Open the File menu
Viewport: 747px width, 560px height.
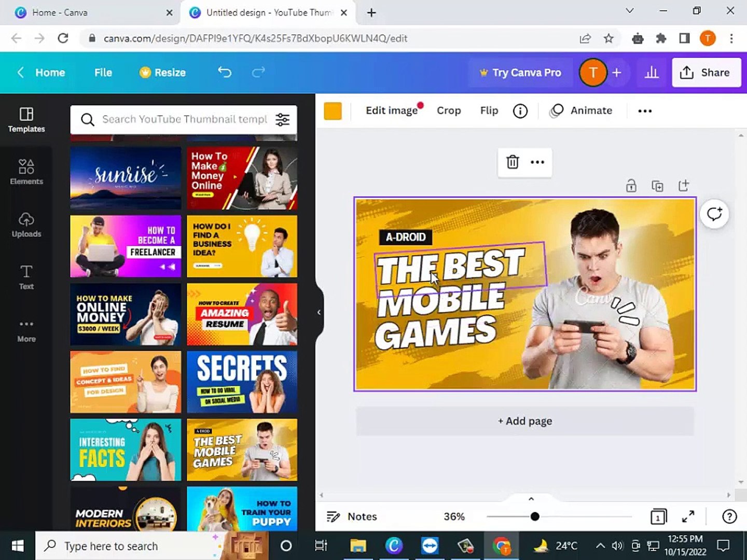pos(103,73)
